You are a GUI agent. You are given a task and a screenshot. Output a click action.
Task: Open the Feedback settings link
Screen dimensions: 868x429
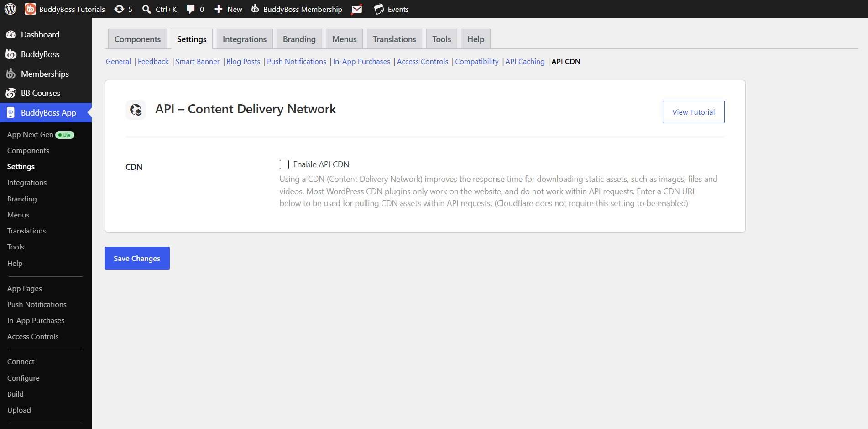[153, 61]
